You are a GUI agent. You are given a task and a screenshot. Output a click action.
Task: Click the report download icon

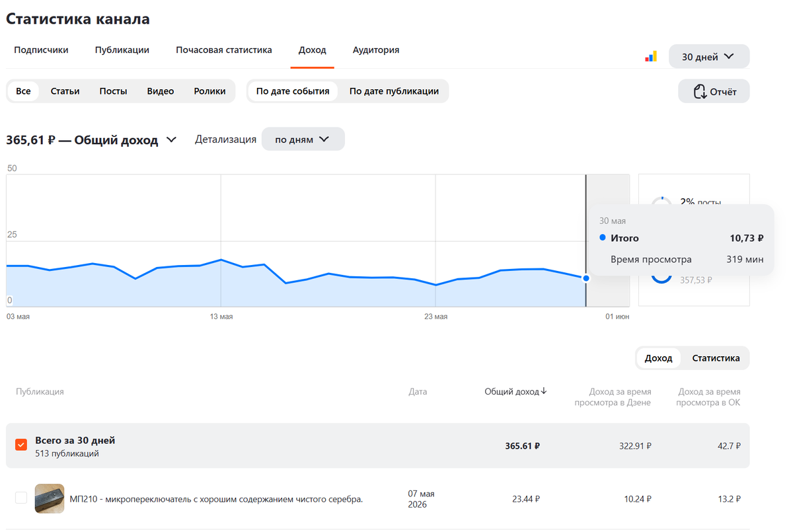point(700,92)
